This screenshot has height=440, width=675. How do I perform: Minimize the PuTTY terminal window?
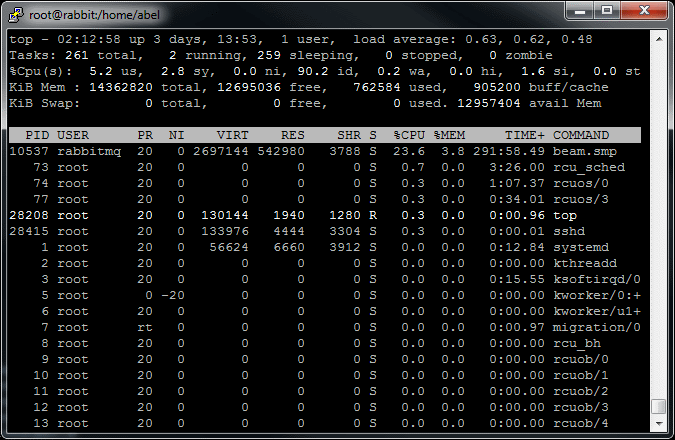(580, 10)
